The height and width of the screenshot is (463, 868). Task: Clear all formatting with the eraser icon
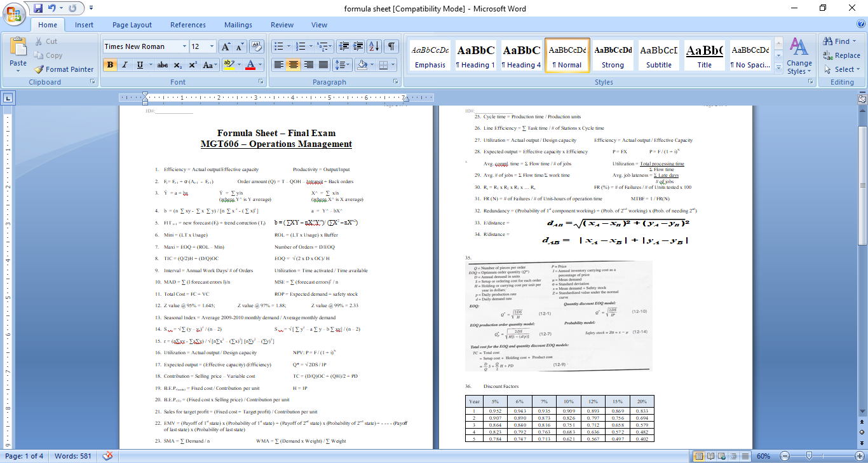[x=255, y=45]
